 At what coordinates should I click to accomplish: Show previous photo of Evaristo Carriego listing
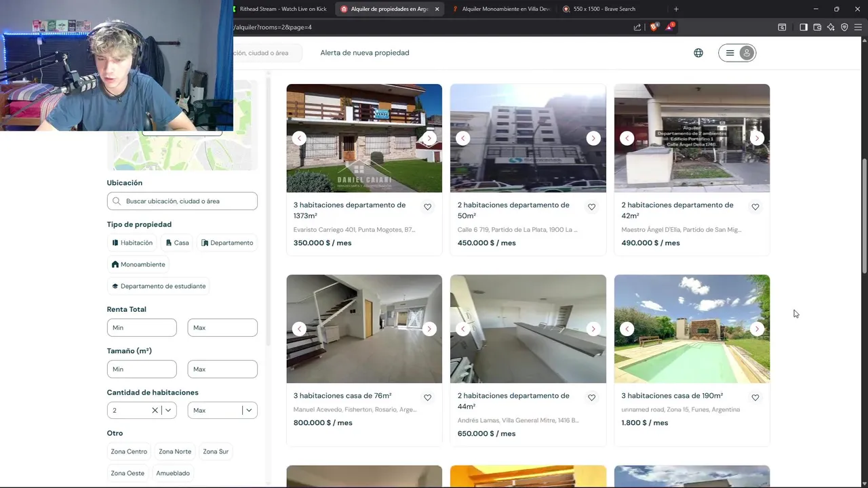pyautogui.click(x=299, y=138)
